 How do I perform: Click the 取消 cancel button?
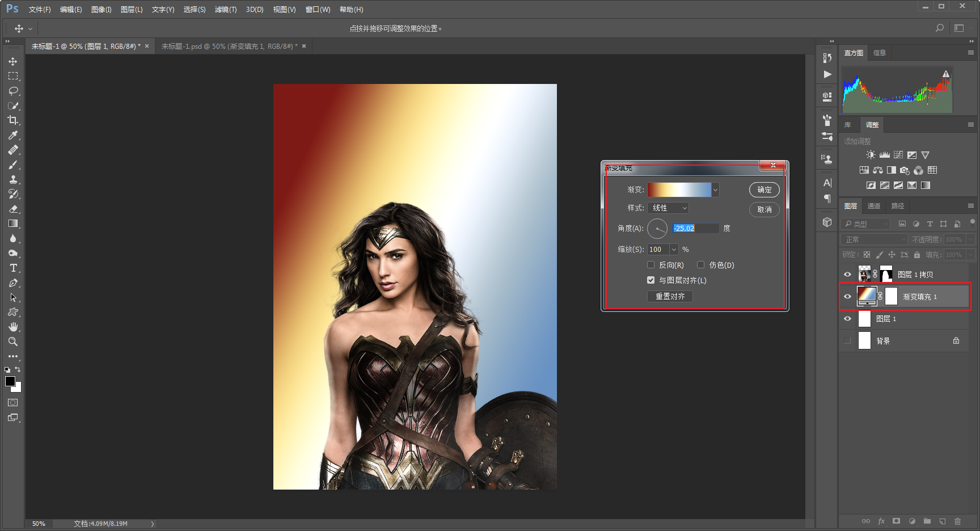pyautogui.click(x=764, y=209)
